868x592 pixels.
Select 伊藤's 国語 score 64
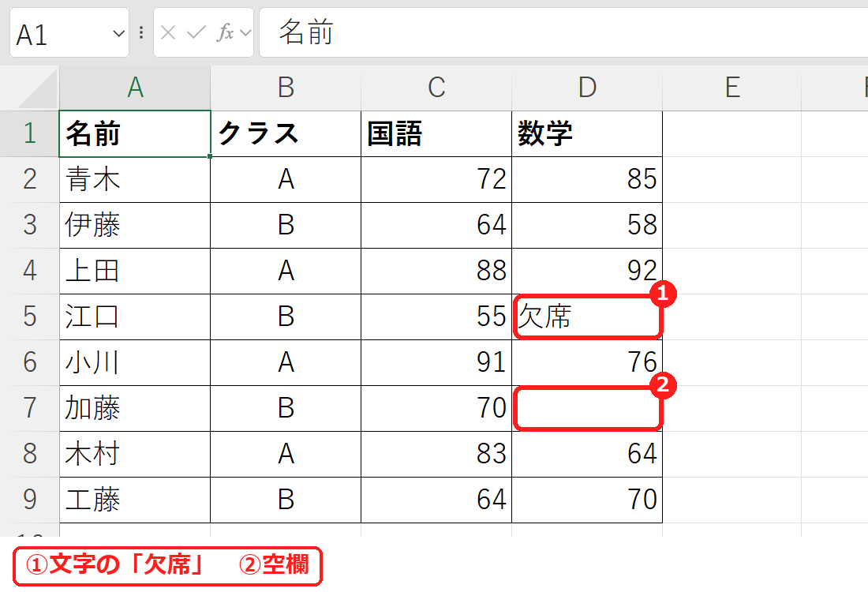[436, 226]
